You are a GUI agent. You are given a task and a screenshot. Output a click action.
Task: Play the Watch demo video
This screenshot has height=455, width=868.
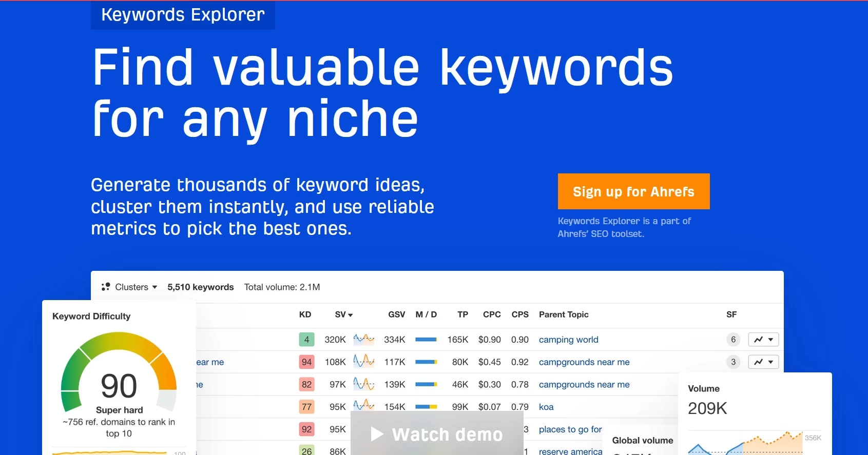(437, 434)
